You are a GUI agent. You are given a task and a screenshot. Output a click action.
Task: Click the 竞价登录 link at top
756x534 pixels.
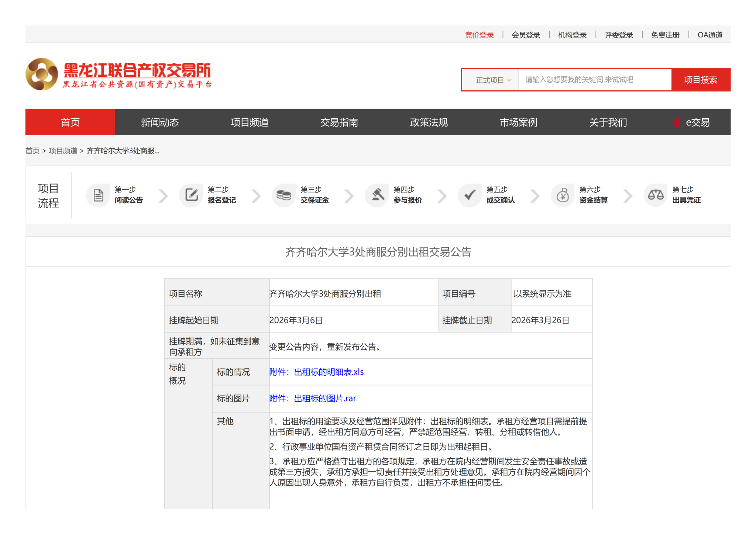(x=479, y=35)
